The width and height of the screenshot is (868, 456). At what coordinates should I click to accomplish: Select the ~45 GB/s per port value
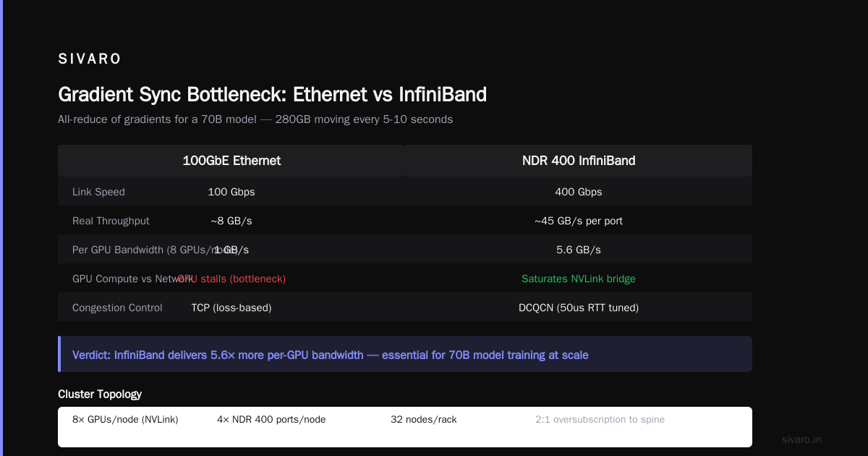coord(579,221)
